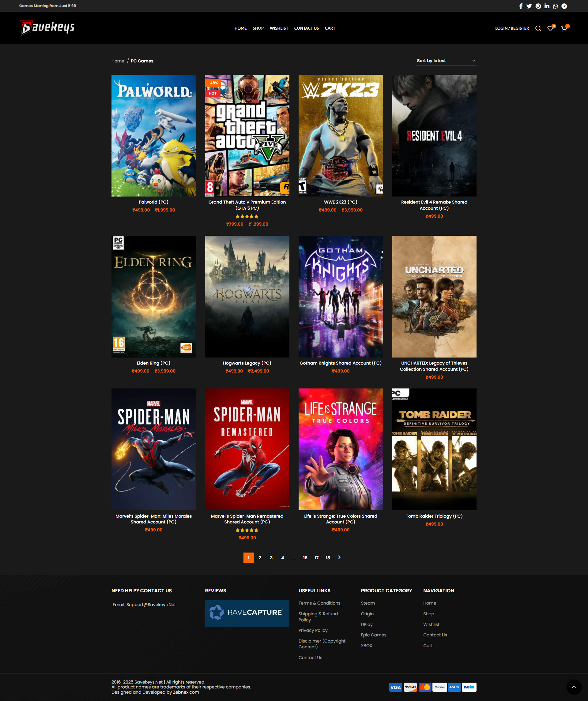The height and width of the screenshot is (701, 588).
Task: Open Terms & Conditions footer link
Action: (x=319, y=603)
